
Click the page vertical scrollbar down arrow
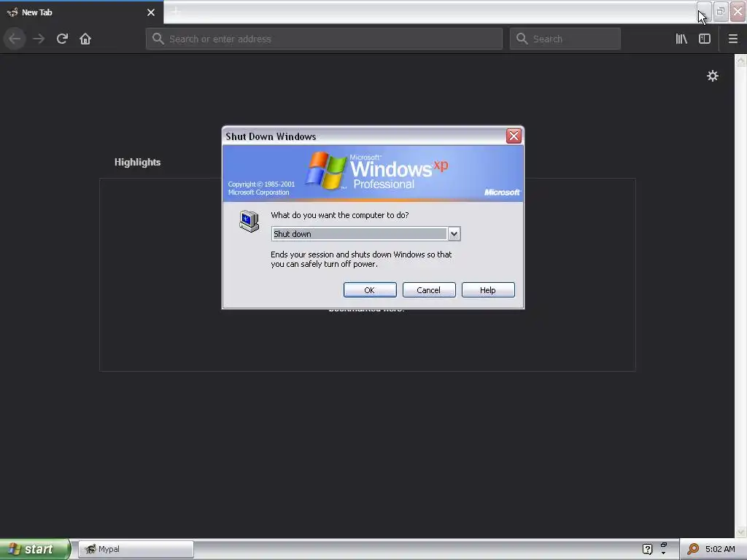click(x=740, y=532)
